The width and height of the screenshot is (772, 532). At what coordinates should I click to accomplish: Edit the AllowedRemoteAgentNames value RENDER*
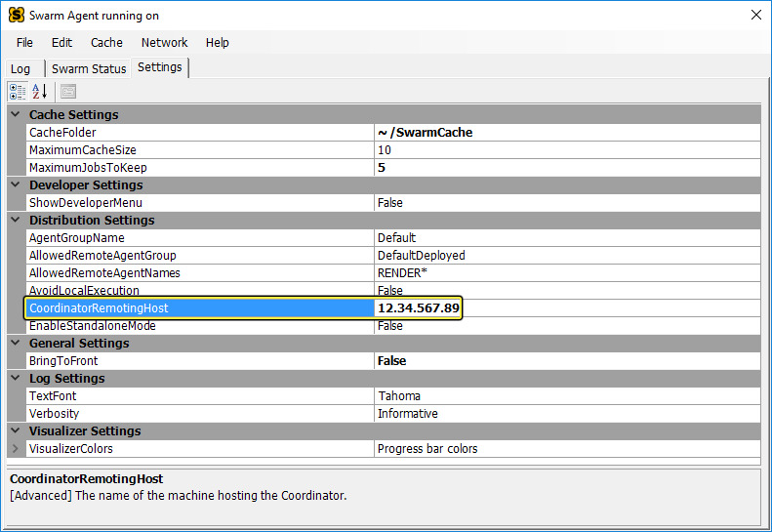567,273
